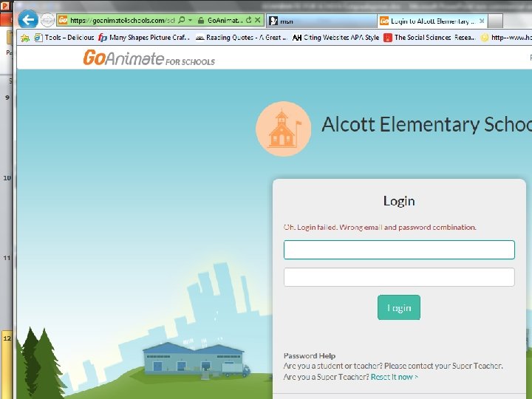Viewport: 532px width, 399px height.
Task: Open a new blank tab
Action: (496, 21)
